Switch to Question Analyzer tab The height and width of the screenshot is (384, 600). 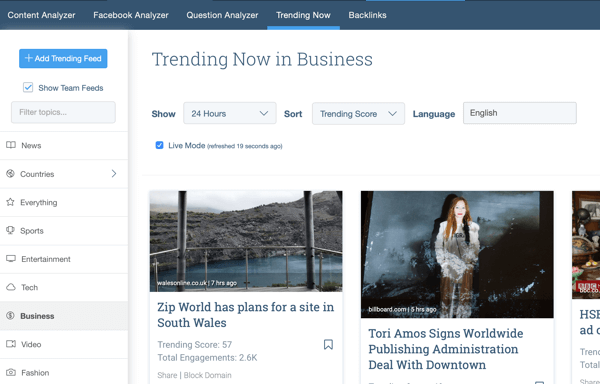click(222, 15)
